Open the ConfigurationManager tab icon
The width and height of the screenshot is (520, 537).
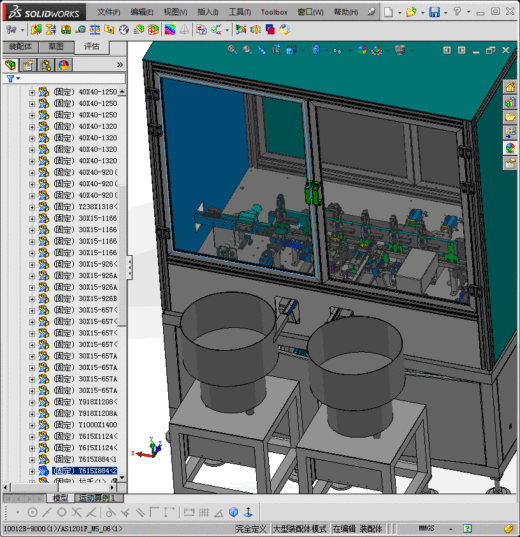[46, 65]
